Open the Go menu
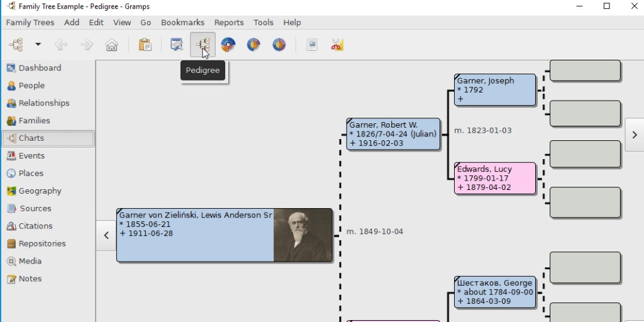 (146, 23)
